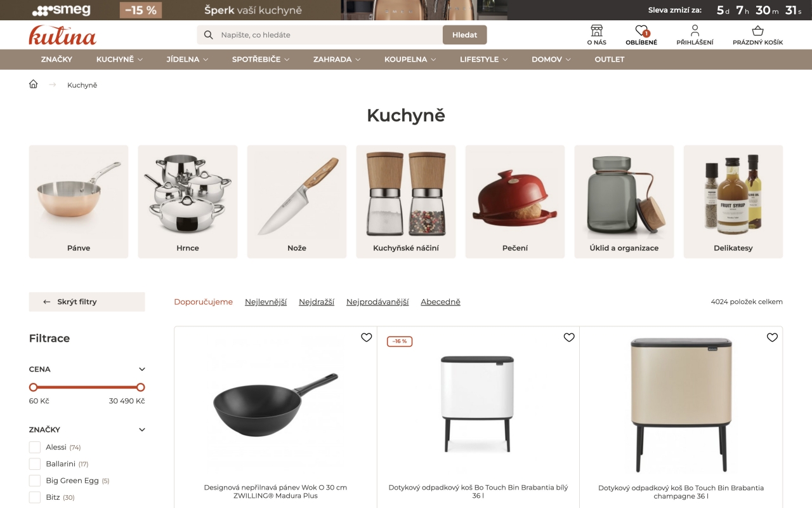Check the Alessi brand filter
Image resolution: width=812 pixels, height=508 pixels.
[x=35, y=447]
